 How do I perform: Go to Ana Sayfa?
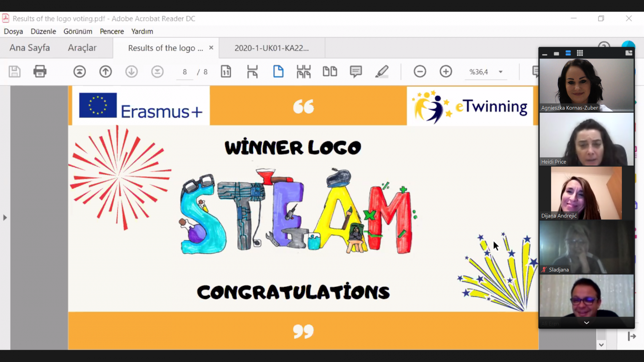pos(30,48)
